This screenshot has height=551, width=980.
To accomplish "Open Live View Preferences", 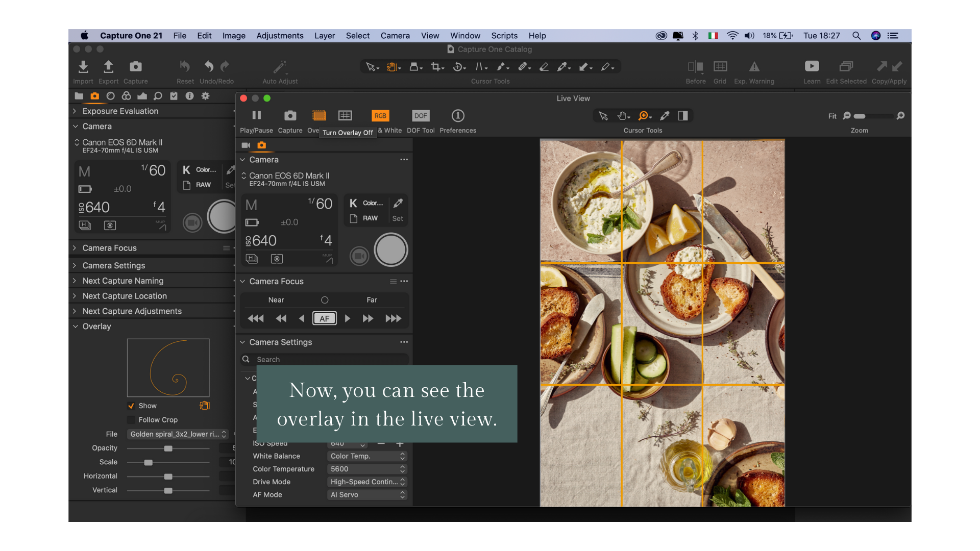I will click(x=458, y=115).
